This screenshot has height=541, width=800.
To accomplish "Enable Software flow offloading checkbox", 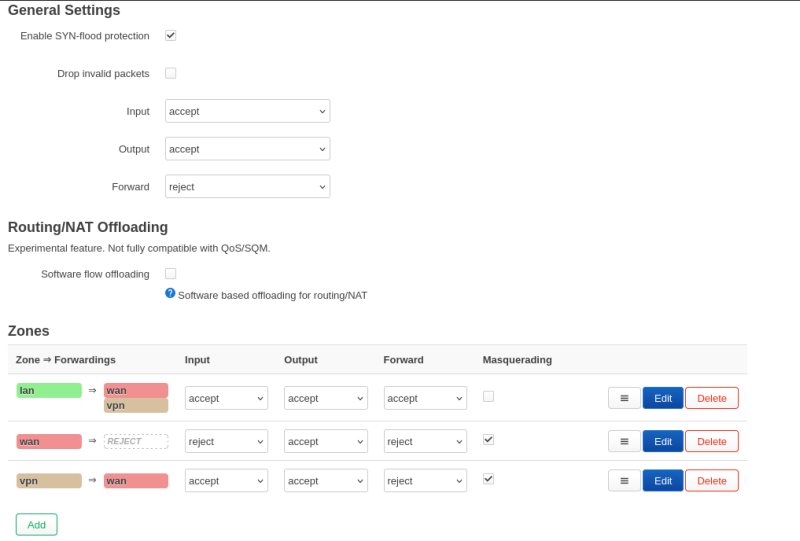I will (x=170, y=274).
